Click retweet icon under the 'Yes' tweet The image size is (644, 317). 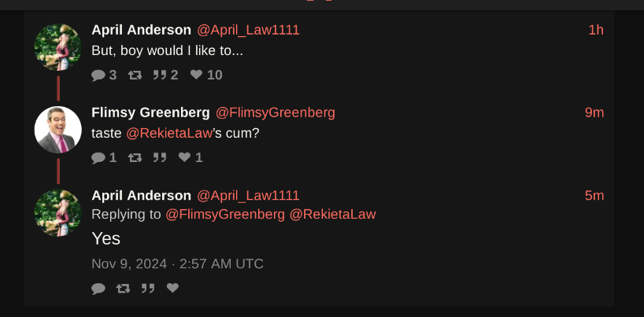point(124,289)
